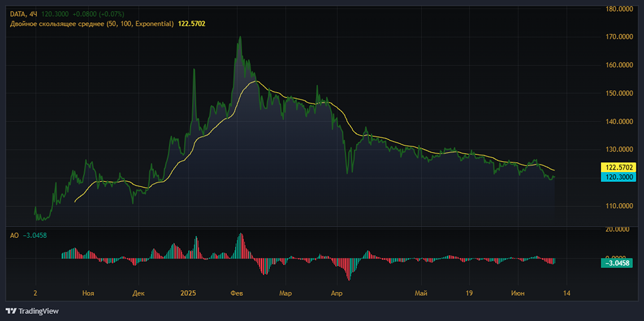This screenshot has height=321, width=644.
Task: Click the Дек time axis label
Action: [138, 293]
